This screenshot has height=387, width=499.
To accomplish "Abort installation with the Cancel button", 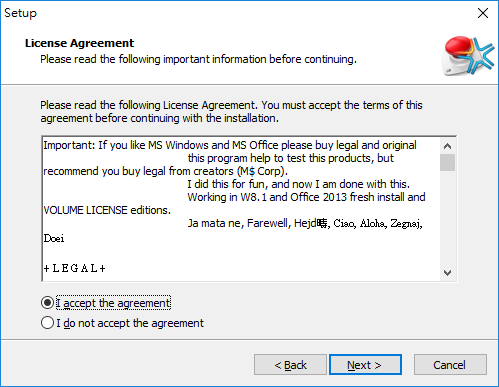I will 450,365.
